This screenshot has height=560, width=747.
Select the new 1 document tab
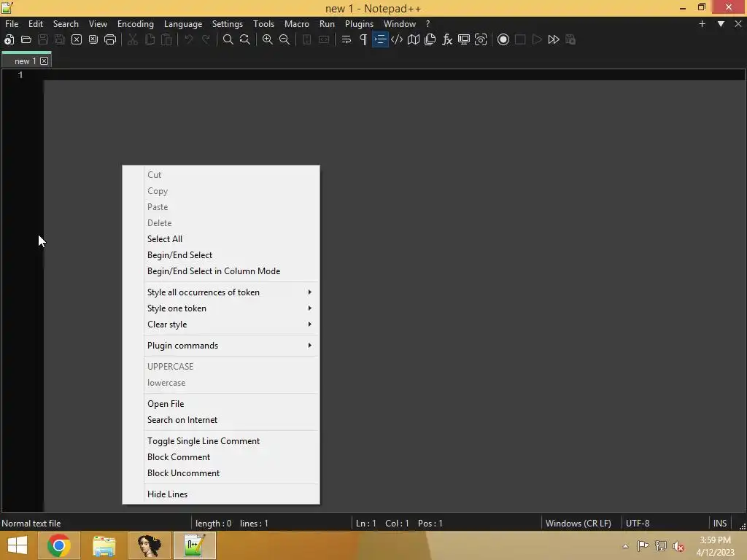click(26, 61)
